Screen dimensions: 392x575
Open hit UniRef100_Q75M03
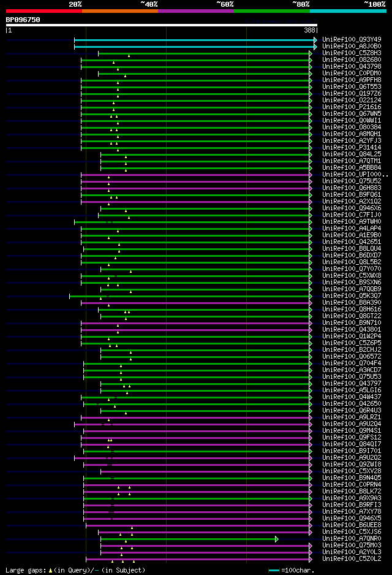[x=352, y=546]
